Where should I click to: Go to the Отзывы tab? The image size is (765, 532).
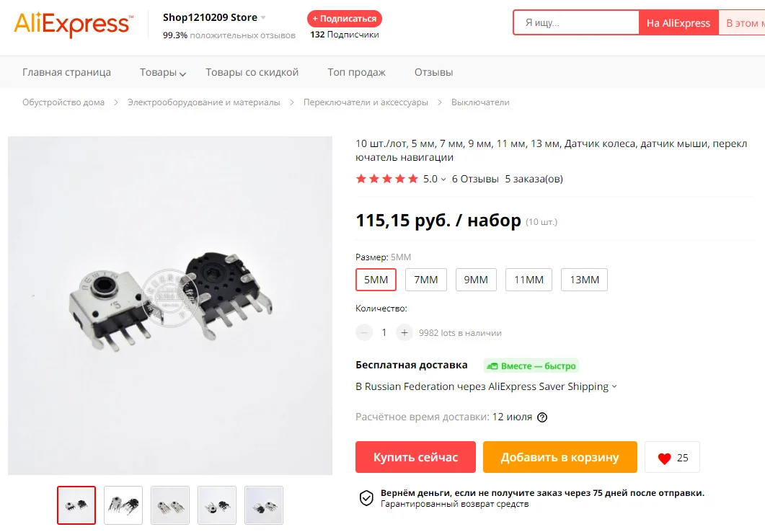[434, 72]
